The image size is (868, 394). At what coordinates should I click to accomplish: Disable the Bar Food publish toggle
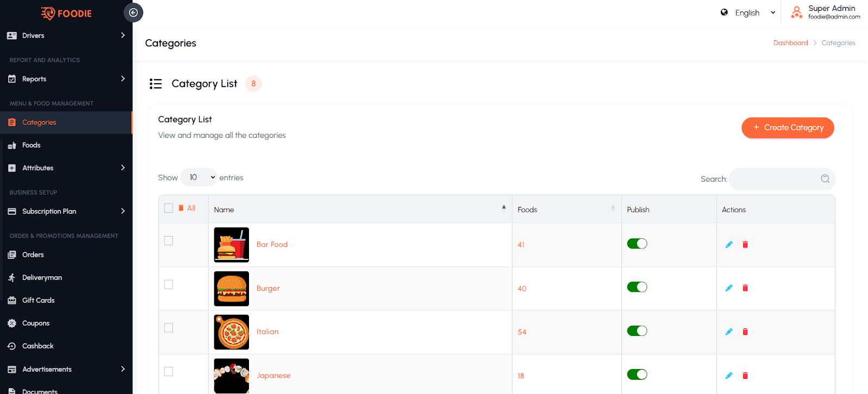pos(637,244)
